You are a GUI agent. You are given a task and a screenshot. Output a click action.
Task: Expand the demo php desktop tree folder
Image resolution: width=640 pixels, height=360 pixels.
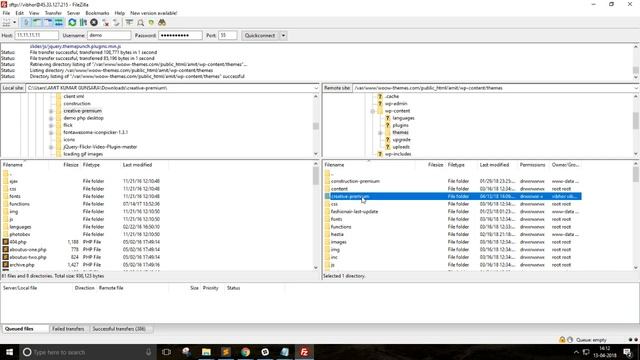click(x=51, y=118)
